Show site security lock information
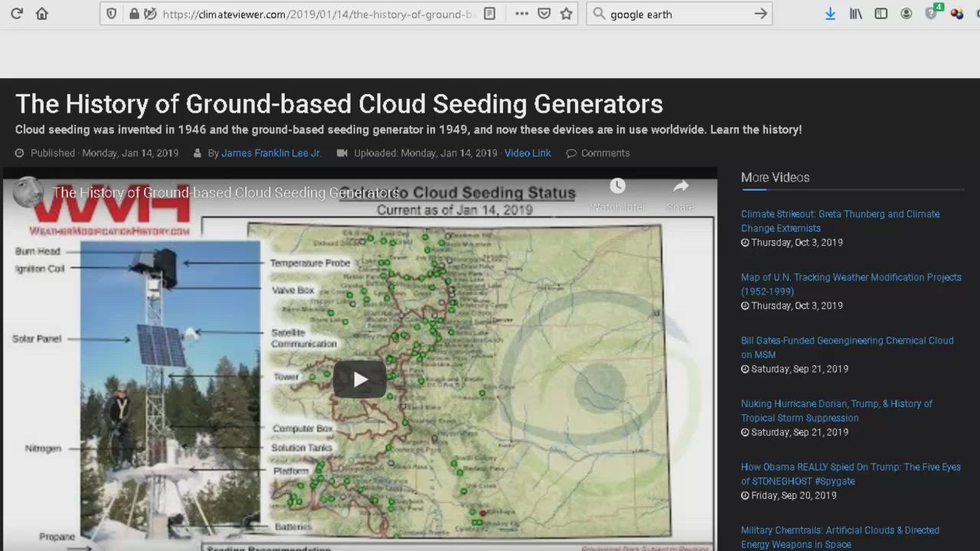980x551 pixels. pyautogui.click(x=135, y=14)
